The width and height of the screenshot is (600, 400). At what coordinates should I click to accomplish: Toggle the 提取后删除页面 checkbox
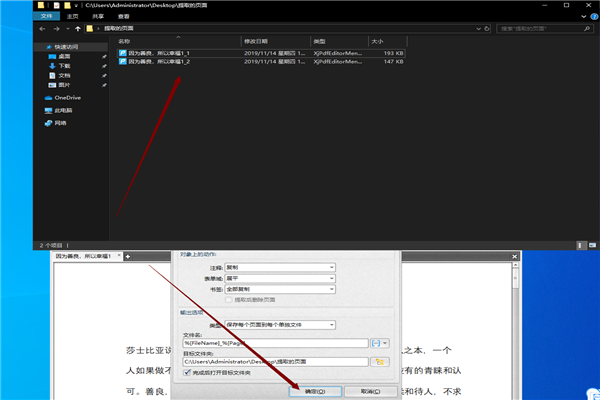click(229, 300)
